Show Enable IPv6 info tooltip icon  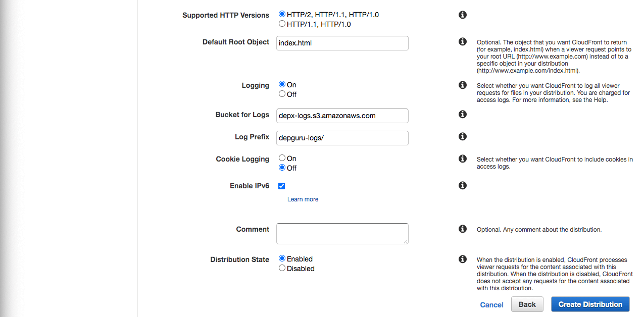click(x=462, y=186)
